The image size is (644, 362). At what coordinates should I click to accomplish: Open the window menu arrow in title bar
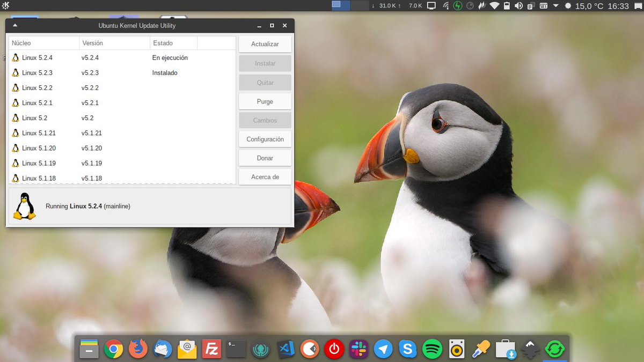[x=15, y=25]
